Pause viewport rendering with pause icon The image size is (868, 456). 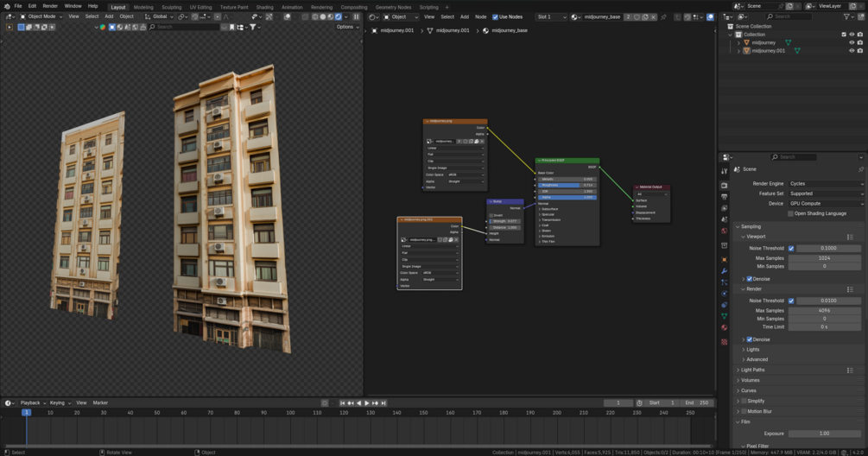356,16
